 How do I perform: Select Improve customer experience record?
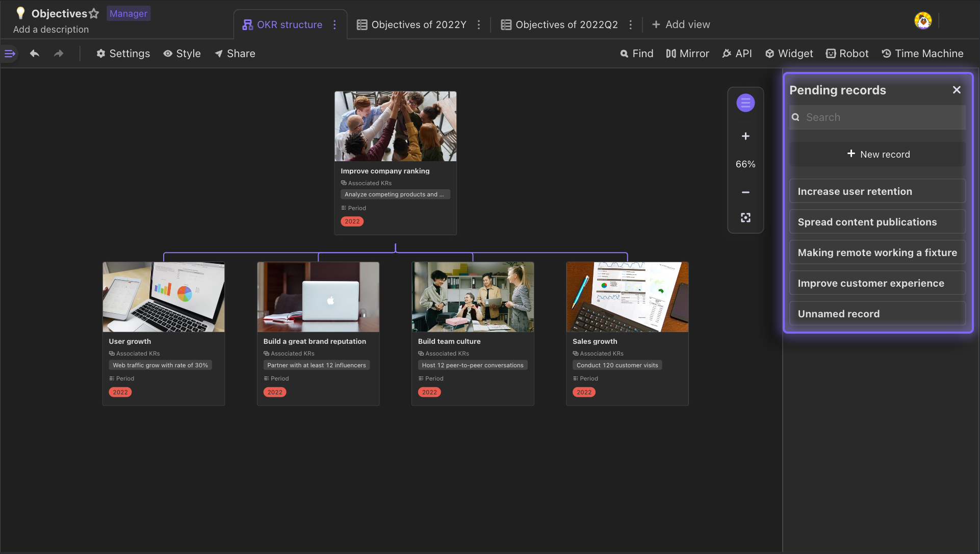tap(878, 283)
